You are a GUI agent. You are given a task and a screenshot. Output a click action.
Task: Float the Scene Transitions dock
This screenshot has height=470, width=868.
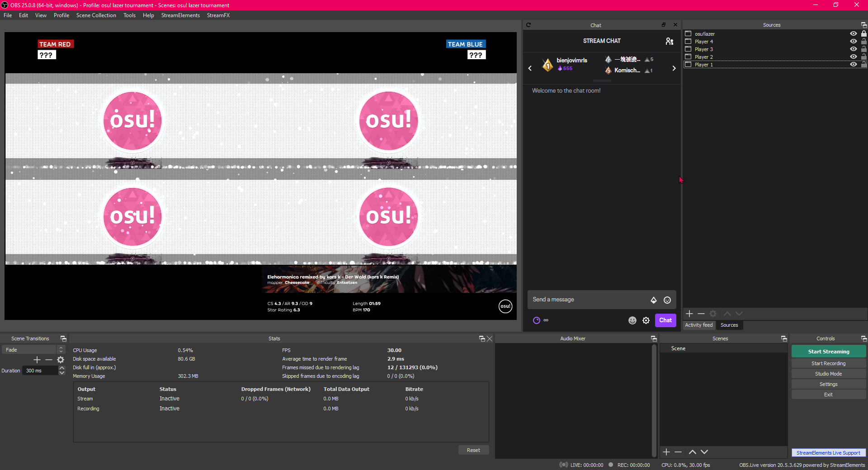coord(63,339)
